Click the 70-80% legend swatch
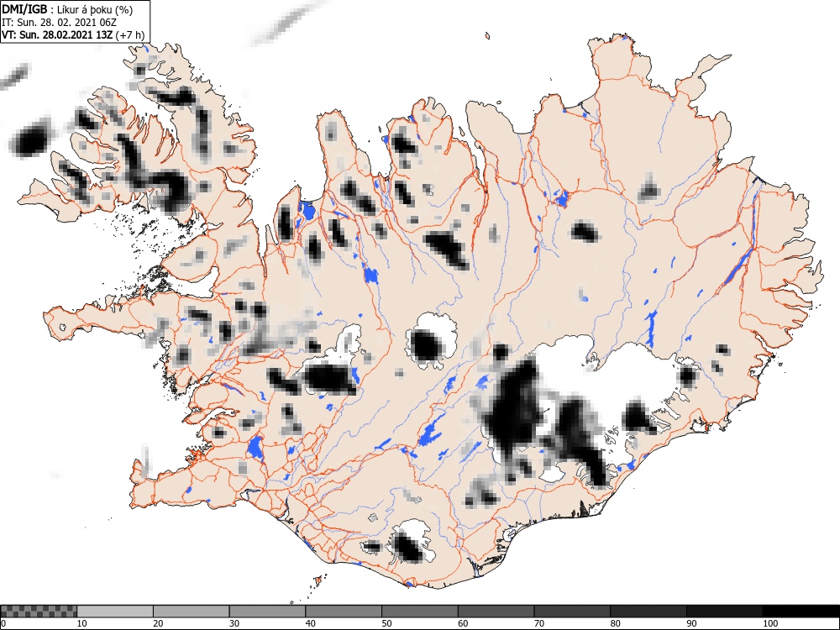This screenshot has height=630, width=840. point(572,612)
